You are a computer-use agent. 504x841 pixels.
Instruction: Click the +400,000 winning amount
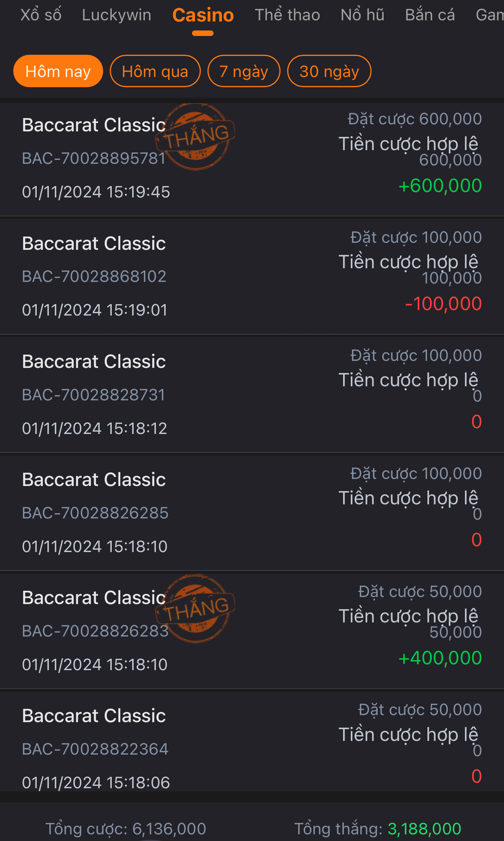440,658
